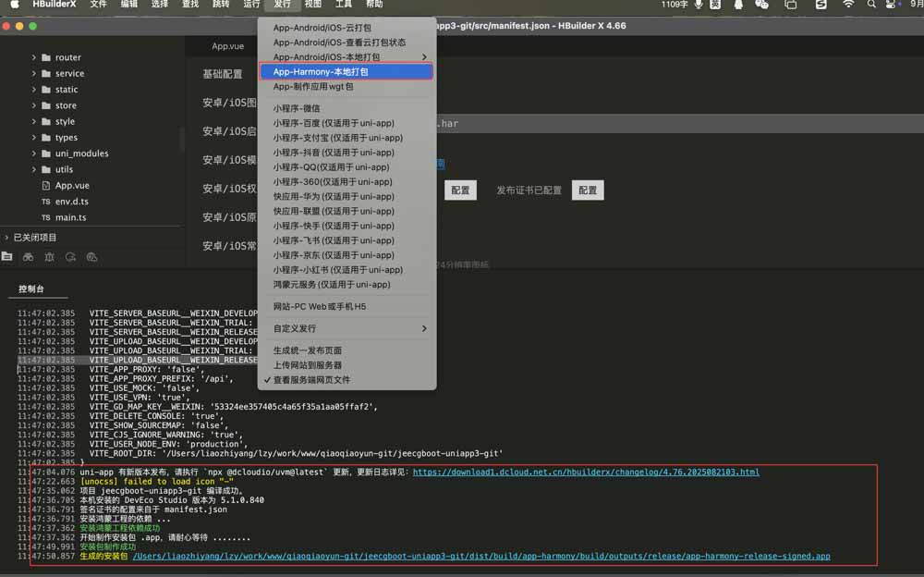Click the debug bug icon
This screenshot has height=577, width=924.
(x=49, y=256)
